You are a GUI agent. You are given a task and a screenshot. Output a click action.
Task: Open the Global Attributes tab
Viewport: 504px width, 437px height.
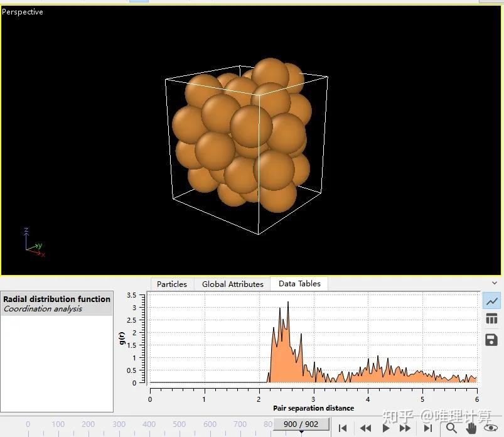coord(232,284)
